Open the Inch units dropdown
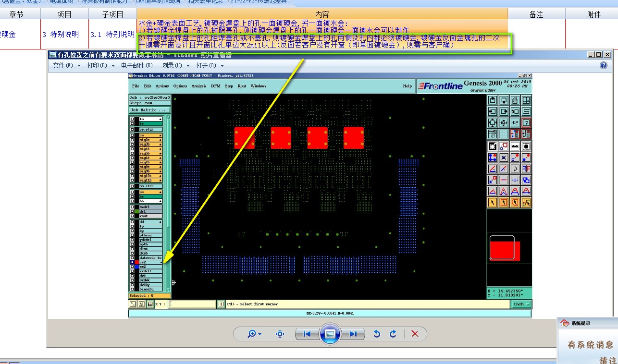The height and width of the screenshot is (364, 618). point(521,304)
